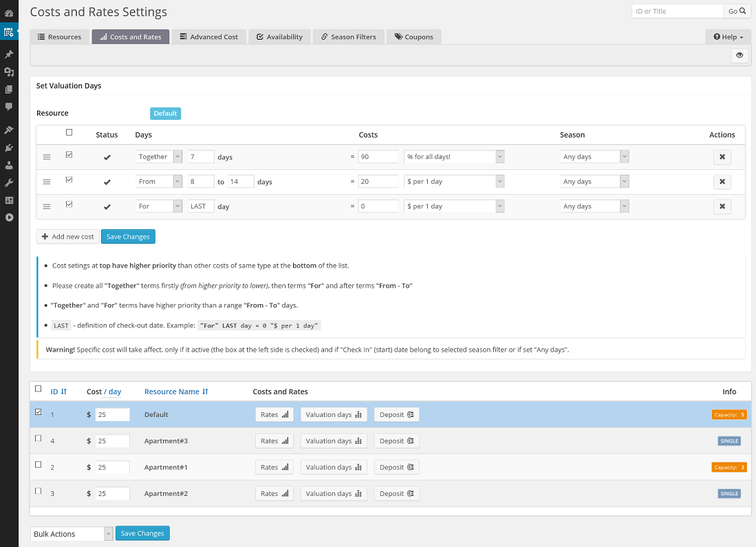
Task: Grab the drag handle of the Together row
Action: coord(47,158)
